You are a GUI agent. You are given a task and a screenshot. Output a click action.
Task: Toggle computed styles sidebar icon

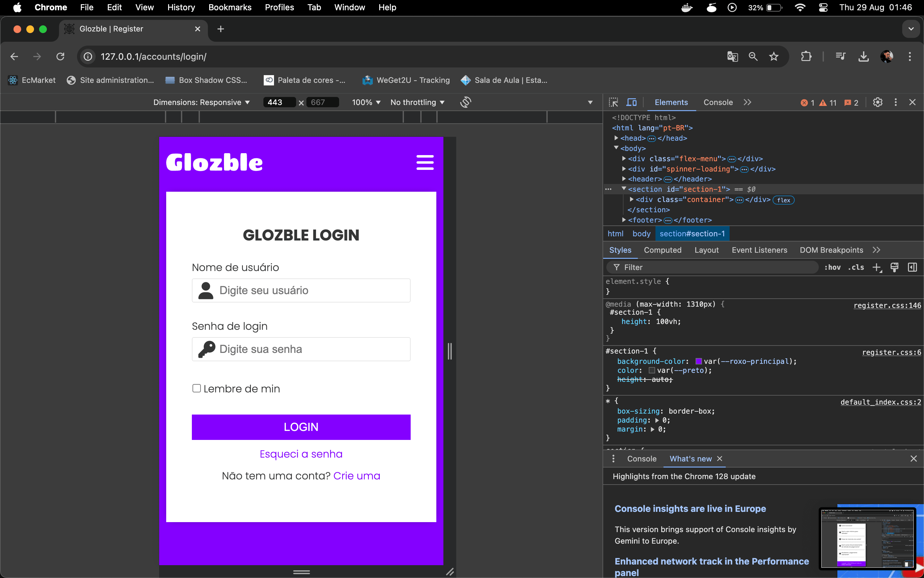pyautogui.click(x=912, y=267)
